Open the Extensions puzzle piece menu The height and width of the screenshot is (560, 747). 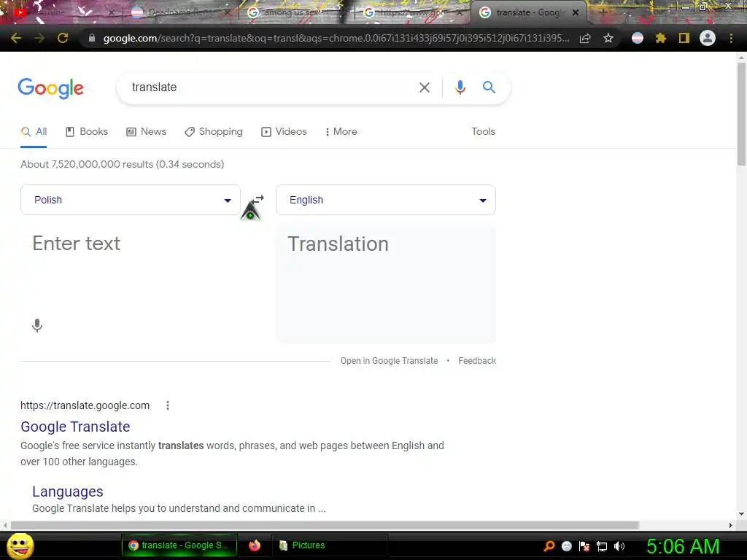tap(661, 38)
